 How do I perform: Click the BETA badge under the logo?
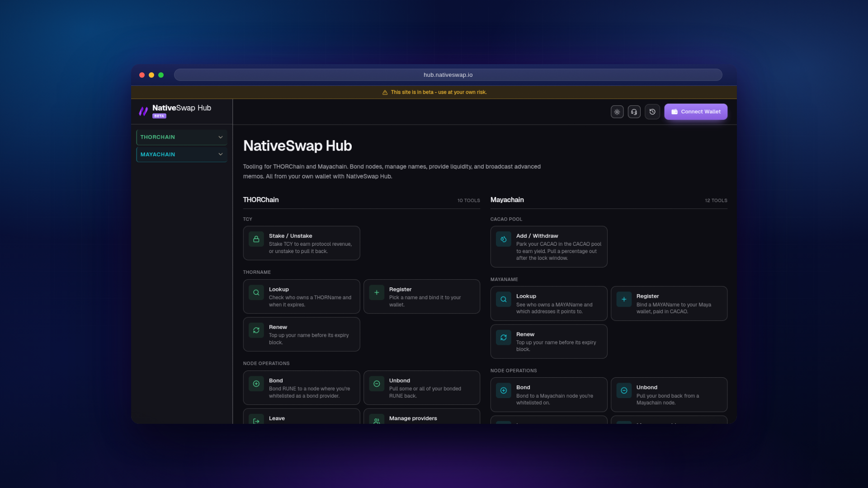pyautogui.click(x=159, y=116)
